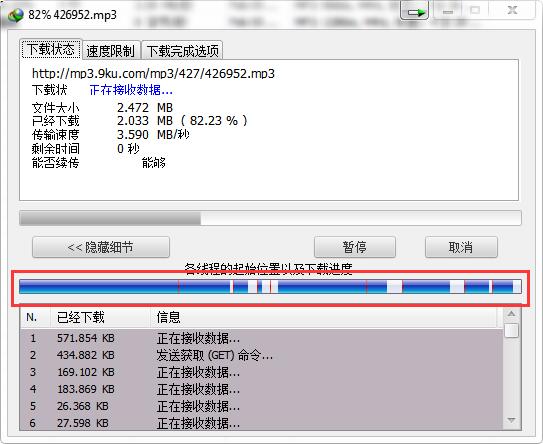The image size is (543, 444).
Task: Click the green arrow tray button
Action: click(x=415, y=11)
